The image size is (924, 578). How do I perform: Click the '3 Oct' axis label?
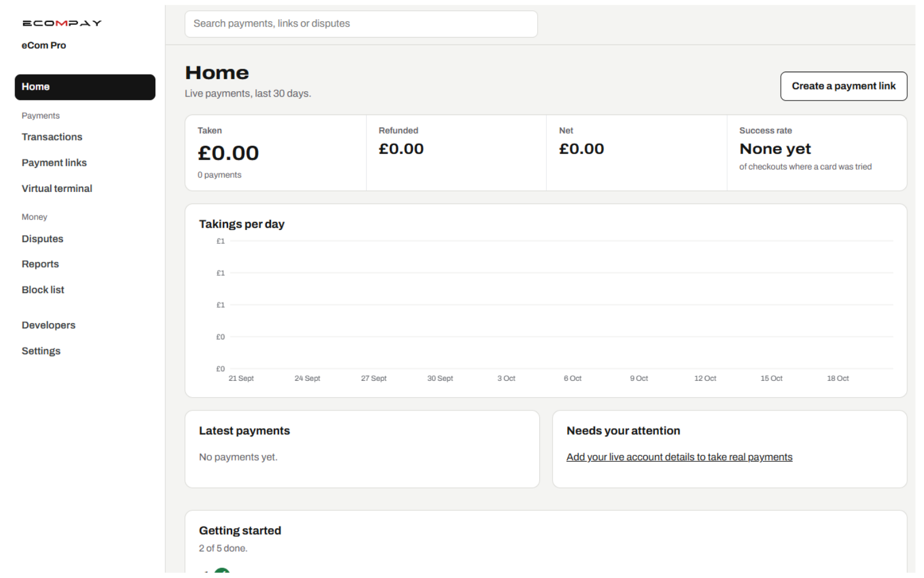(506, 379)
